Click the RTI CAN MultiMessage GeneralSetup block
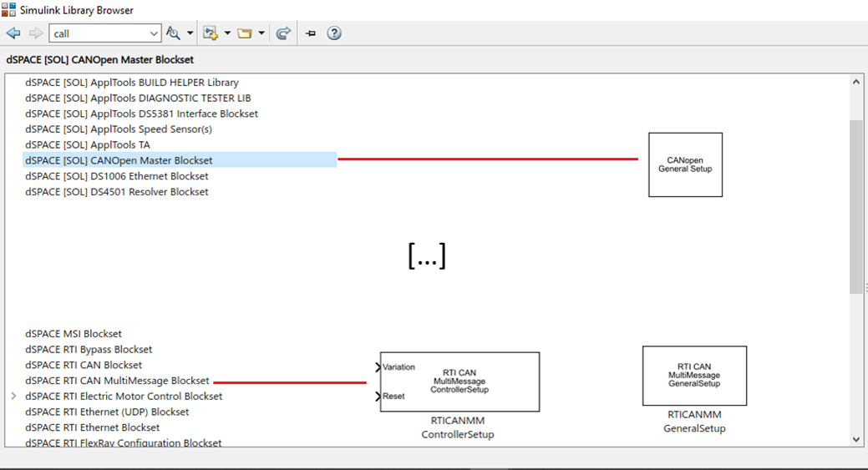 tap(694, 376)
